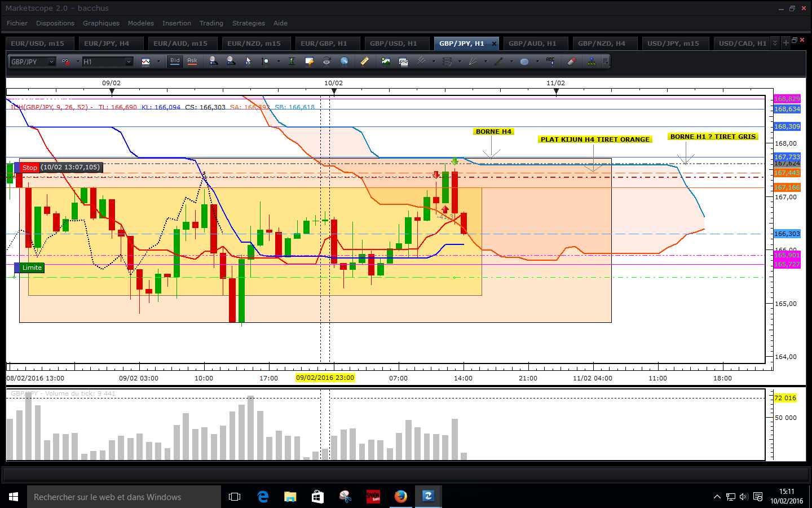The image size is (812, 508).
Task: Open the H1 timeframe dropdown
Action: (129, 62)
